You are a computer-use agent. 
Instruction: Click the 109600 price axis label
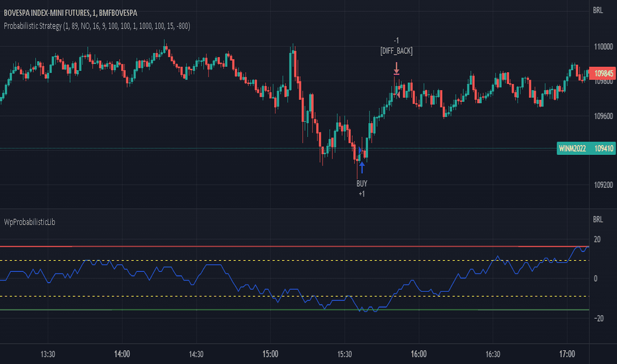[603, 116]
